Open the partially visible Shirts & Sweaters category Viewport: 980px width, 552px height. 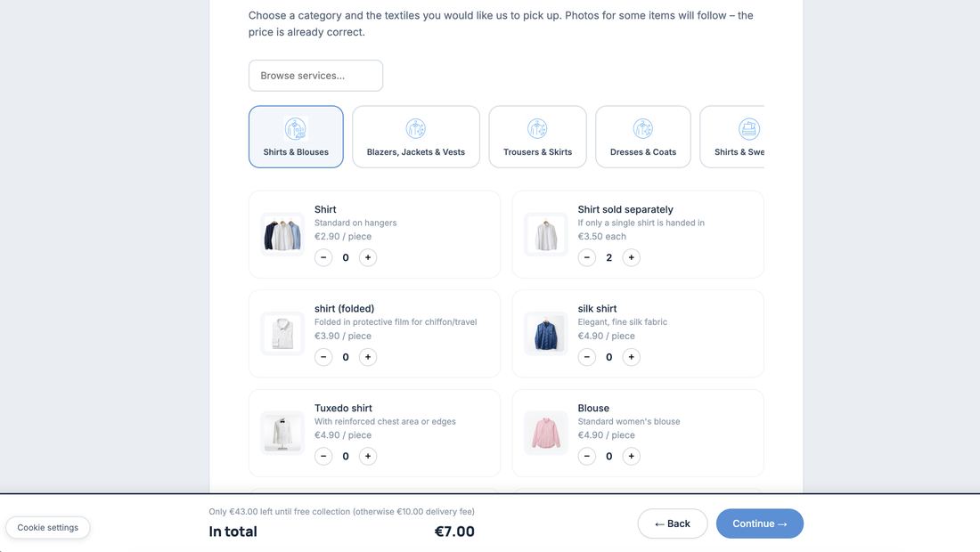point(732,137)
